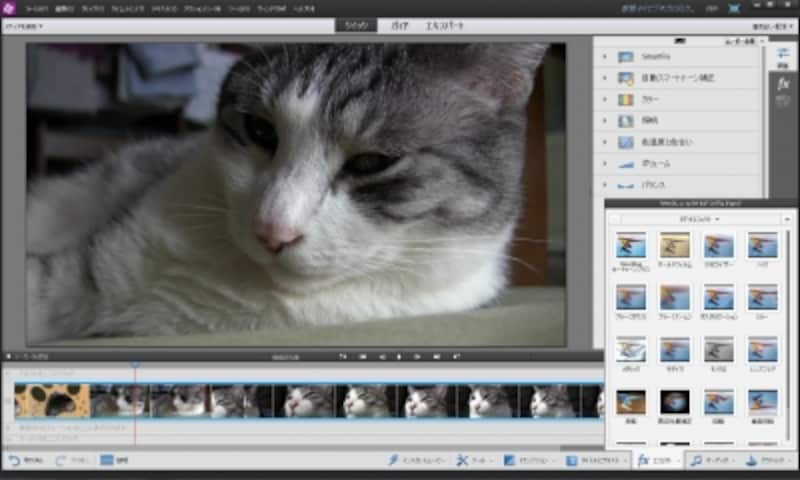Open the Edit menu
Viewport: 800px width, 480px height.
point(64,9)
